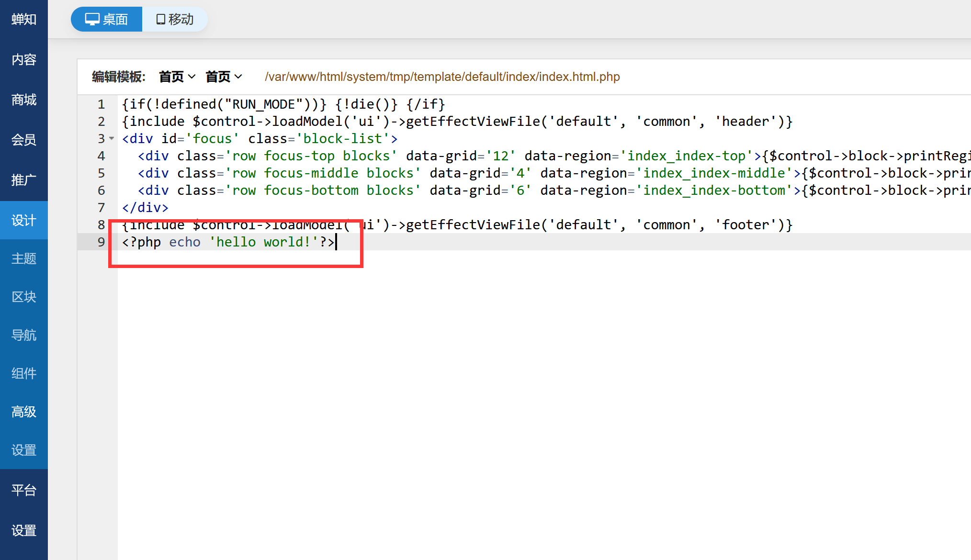Open 组件 under design menu

coord(24,373)
